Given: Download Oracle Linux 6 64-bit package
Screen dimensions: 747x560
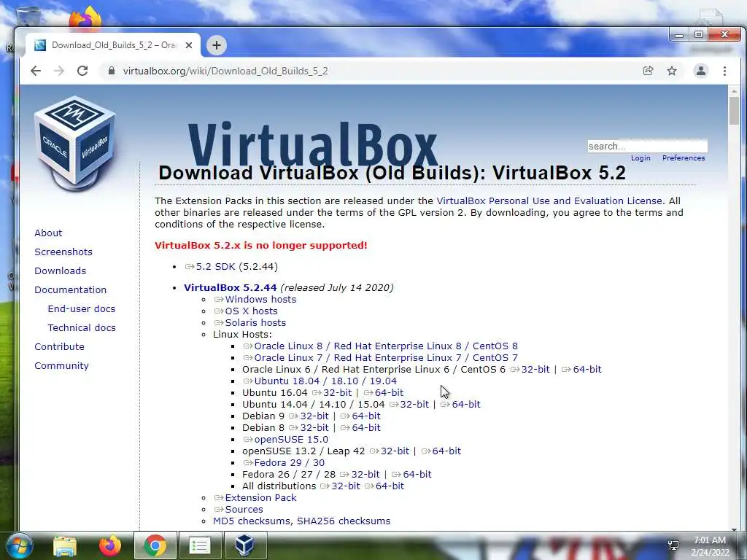Looking at the screenshot, I should click(x=581, y=370).
